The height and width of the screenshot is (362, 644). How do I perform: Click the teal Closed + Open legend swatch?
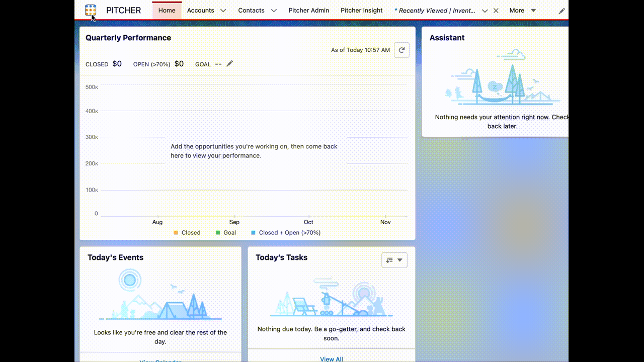253,233
